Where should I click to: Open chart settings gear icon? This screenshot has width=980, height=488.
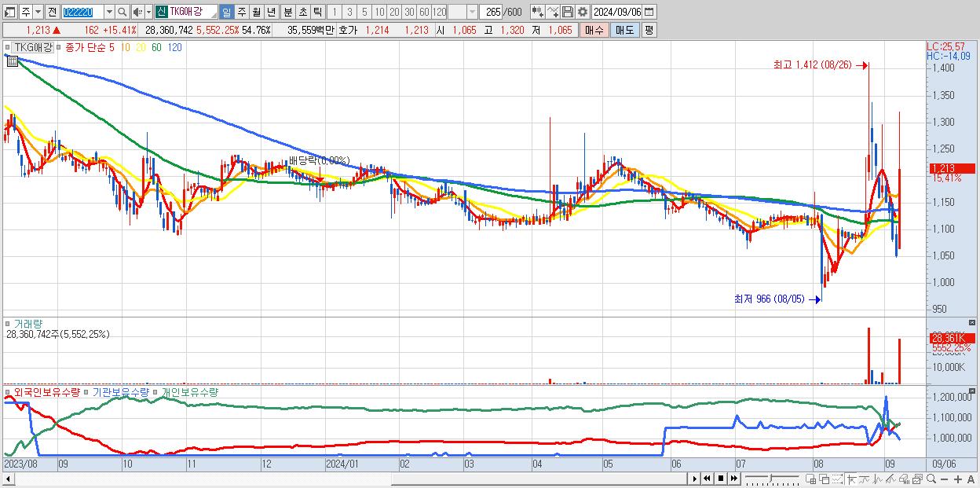click(x=582, y=12)
